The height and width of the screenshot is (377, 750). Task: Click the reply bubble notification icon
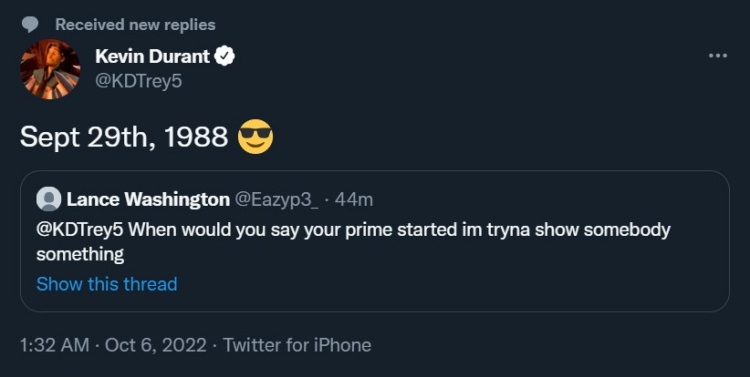[30, 24]
